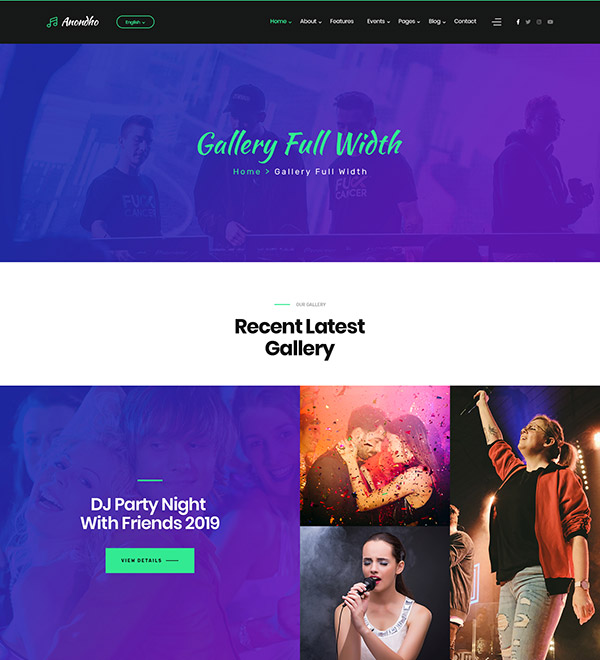Open the Blog menu dropdown
Viewport: 600px width, 660px height.
click(x=437, y=21)
